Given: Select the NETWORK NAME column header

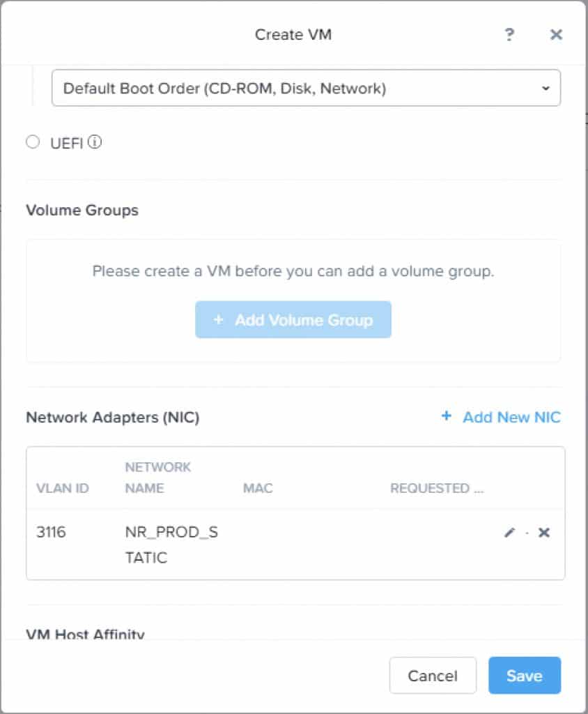Looking at the screenshot, I should tap(158, 478).
